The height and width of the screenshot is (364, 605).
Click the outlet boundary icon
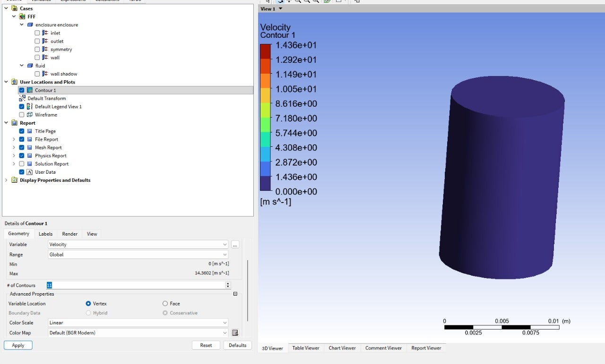click(x=45, y=41)
